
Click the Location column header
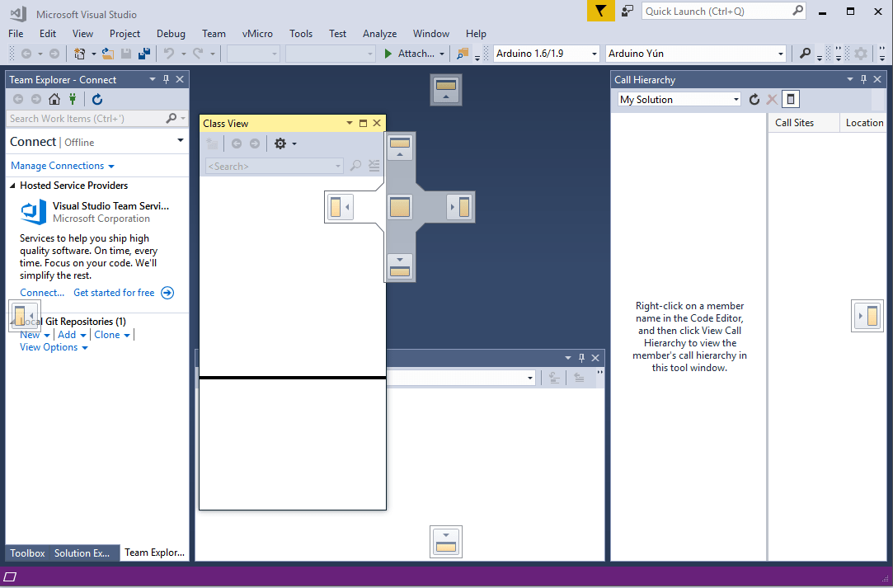(864, 123)
